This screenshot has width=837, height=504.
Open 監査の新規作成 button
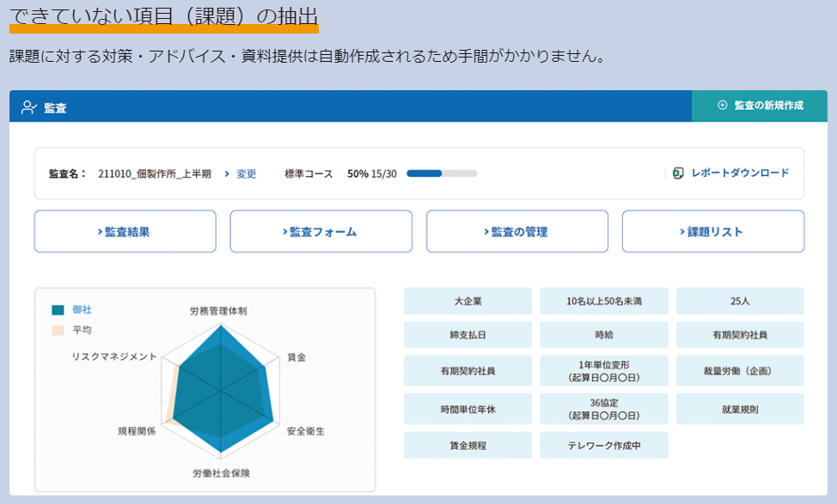[x=760, y=106]
